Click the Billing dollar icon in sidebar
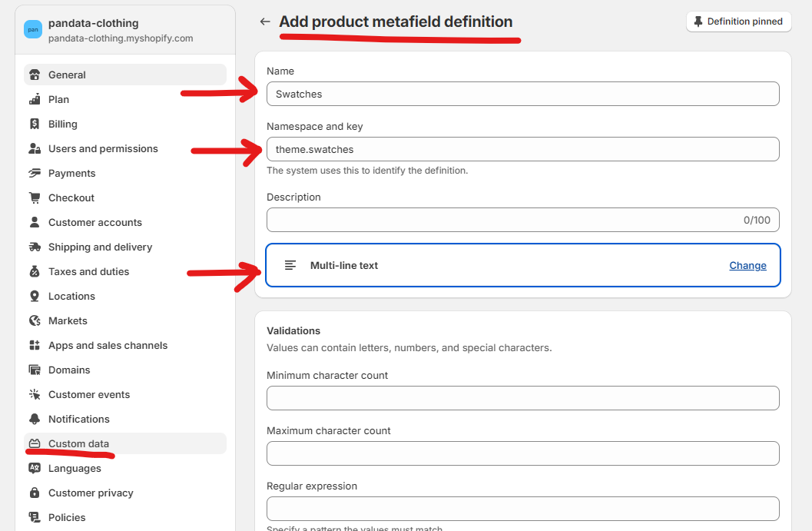Viewport: 812px width, 531px height. (35, 124)
